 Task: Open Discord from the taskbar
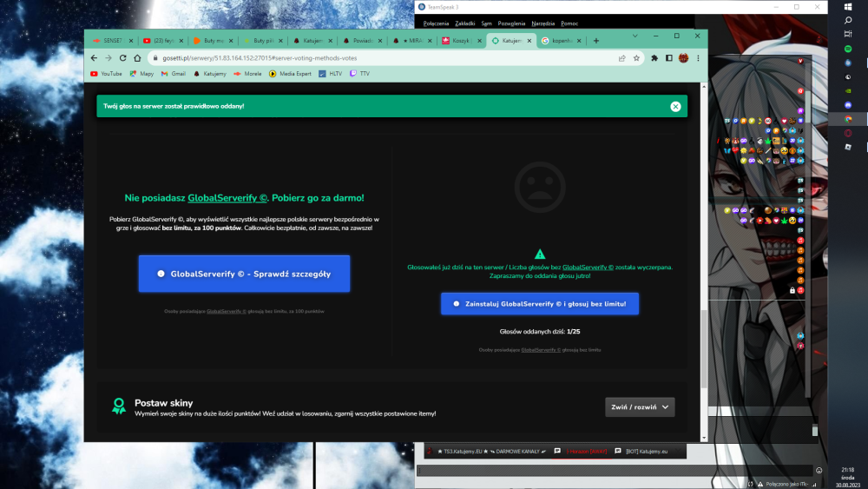(x=848, y=105)
